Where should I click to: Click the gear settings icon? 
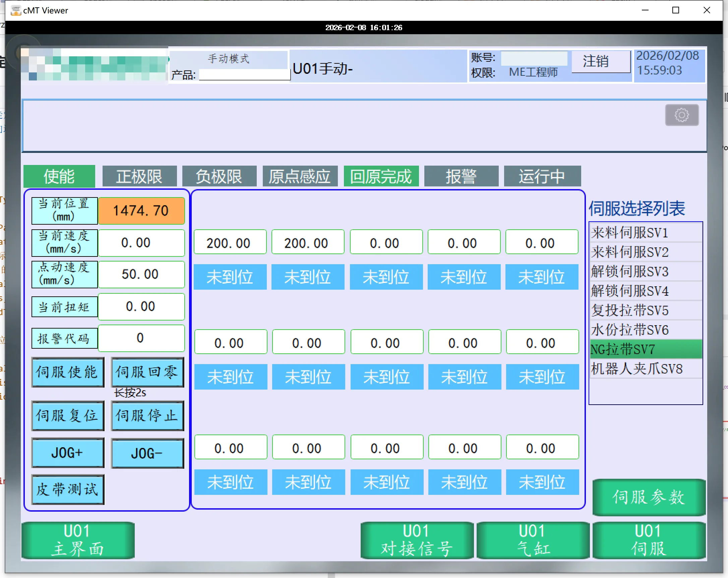(x=681, y=115)
